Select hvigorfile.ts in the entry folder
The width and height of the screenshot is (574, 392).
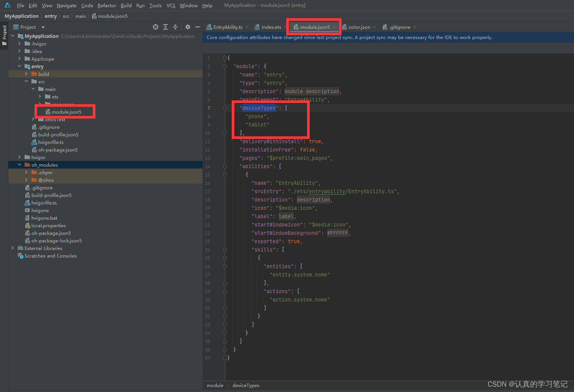pos(51,142)
